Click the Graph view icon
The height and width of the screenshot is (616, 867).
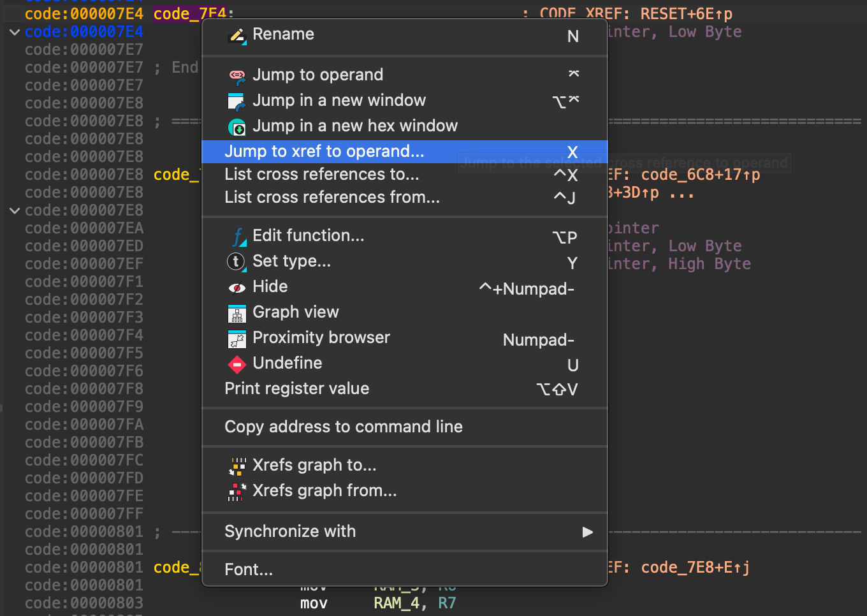pos(237,313)
